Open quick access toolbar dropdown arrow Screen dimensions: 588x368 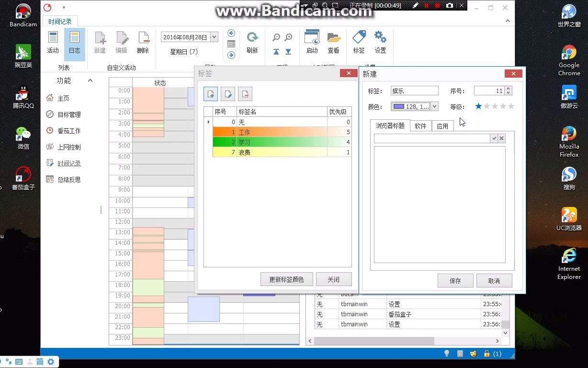(64, 8)
